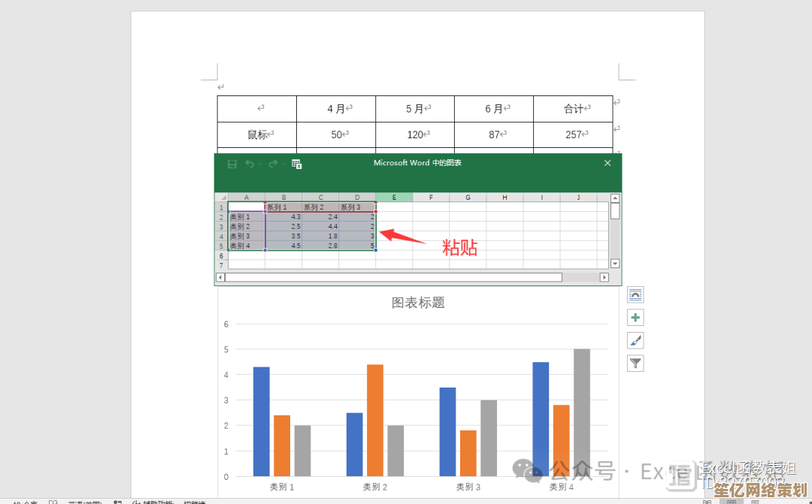Open Edit Data in Excel icon
Image resolution: width=812 pixels, height=504 pixels.
297,164
